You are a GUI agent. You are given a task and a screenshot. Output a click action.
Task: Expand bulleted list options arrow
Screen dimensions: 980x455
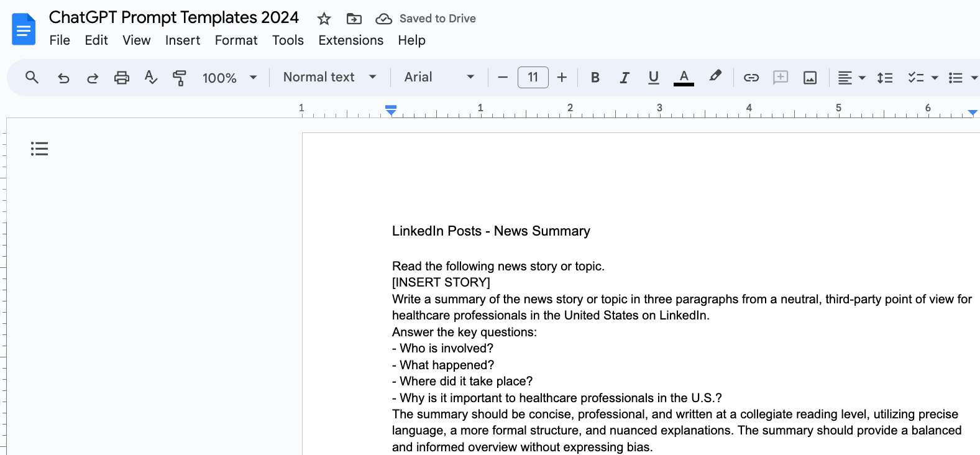pyautogui.click(x=974, y=78)
